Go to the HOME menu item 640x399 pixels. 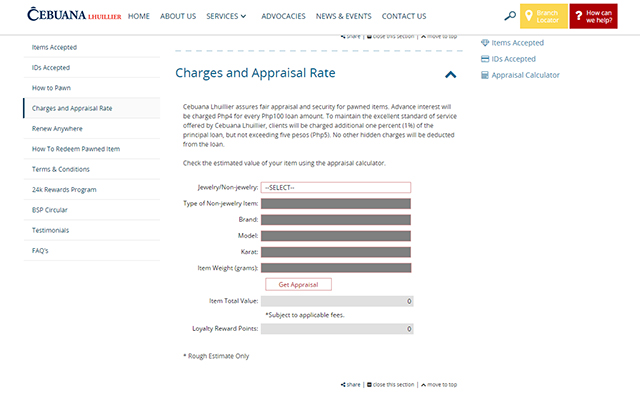pyautogui.click(x=139, y=16)
